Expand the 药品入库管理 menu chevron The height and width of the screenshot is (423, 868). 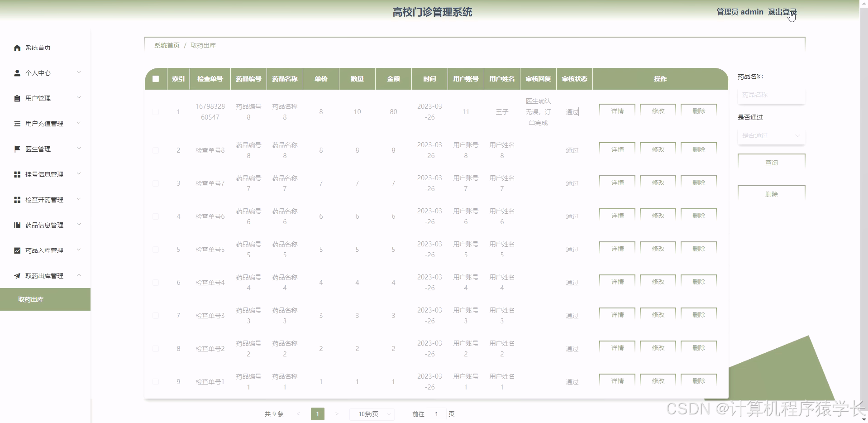pyautogui.click(x=79, y=250)
